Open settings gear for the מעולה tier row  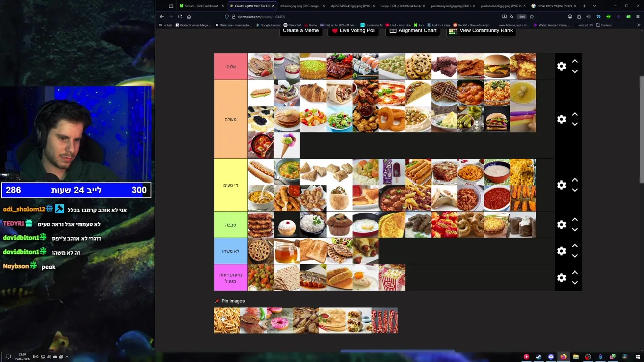(561, 119)
